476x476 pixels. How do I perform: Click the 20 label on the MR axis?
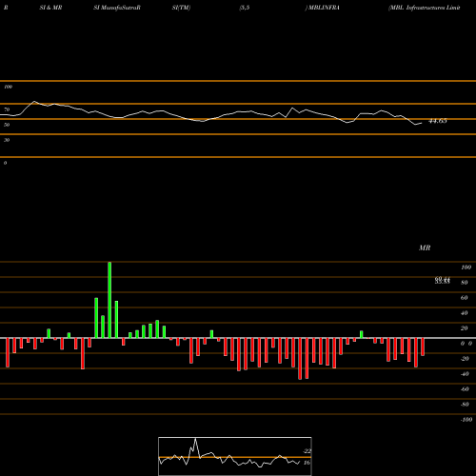point(464,328)
